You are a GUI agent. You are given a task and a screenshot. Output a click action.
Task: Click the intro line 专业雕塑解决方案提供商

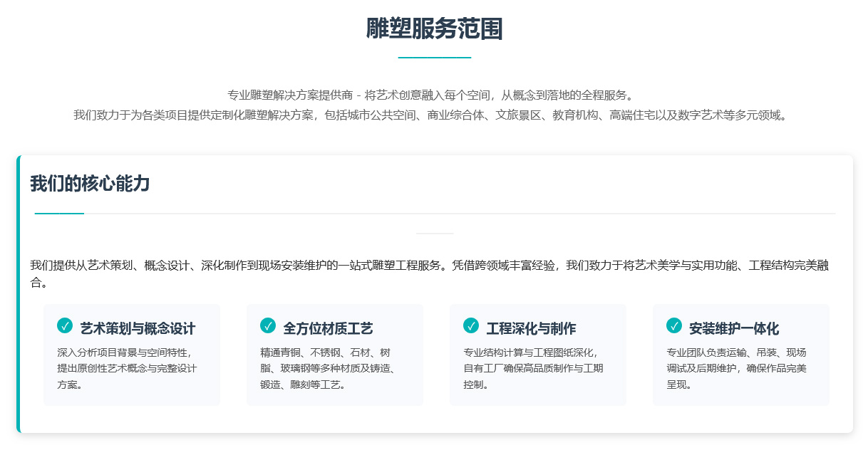tap(430, 95)
